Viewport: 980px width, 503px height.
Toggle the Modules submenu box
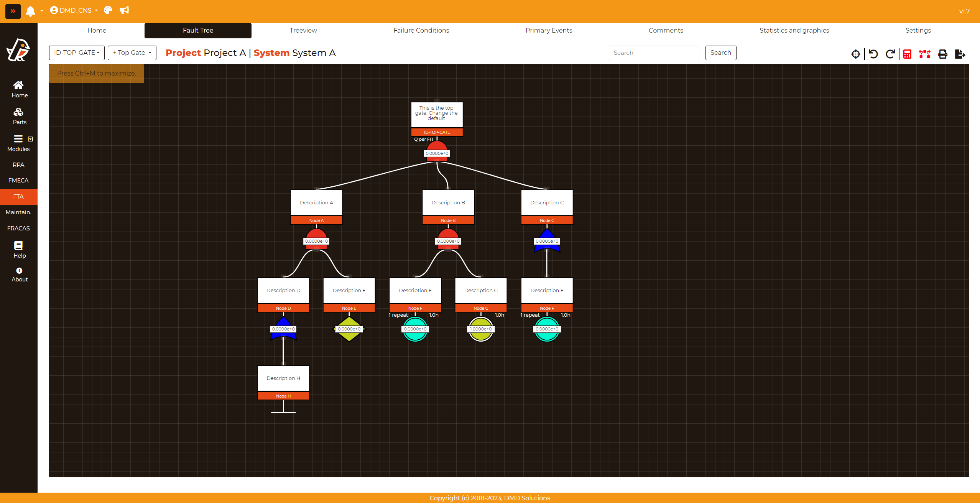click(x=30, y=139)
